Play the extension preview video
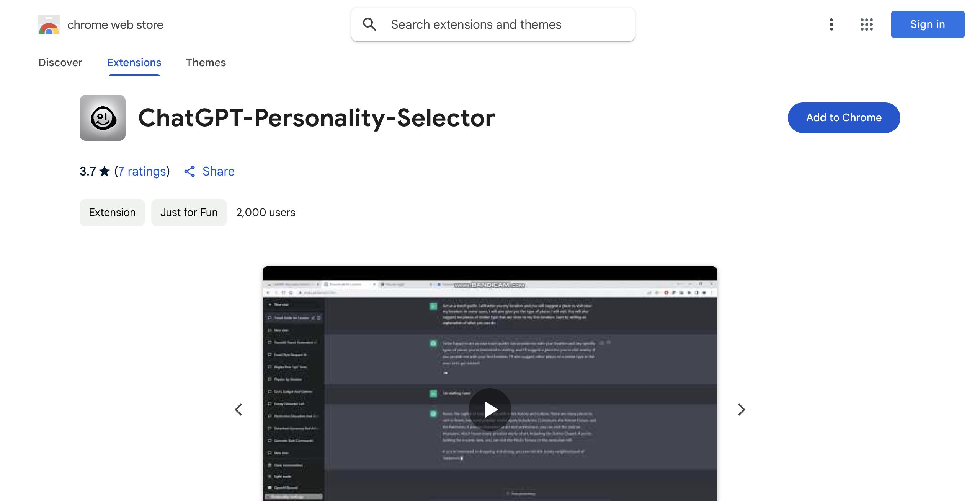980x501 pixels. click(490, 409)
